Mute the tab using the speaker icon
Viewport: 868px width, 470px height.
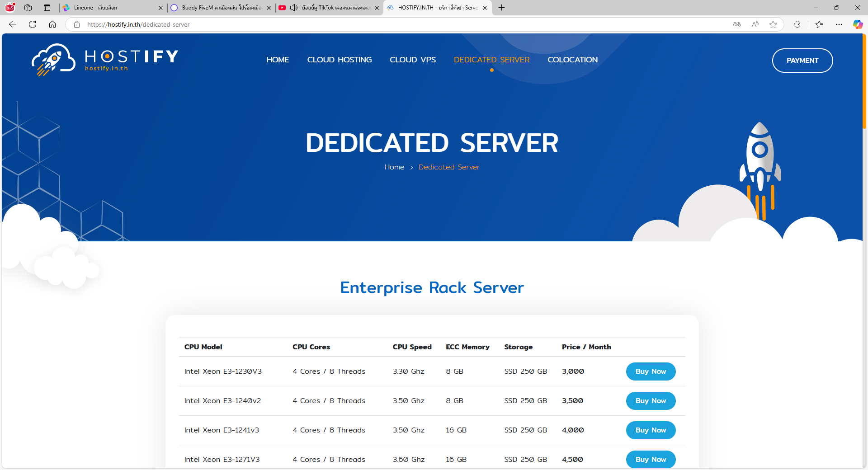[x=293, y=8]
